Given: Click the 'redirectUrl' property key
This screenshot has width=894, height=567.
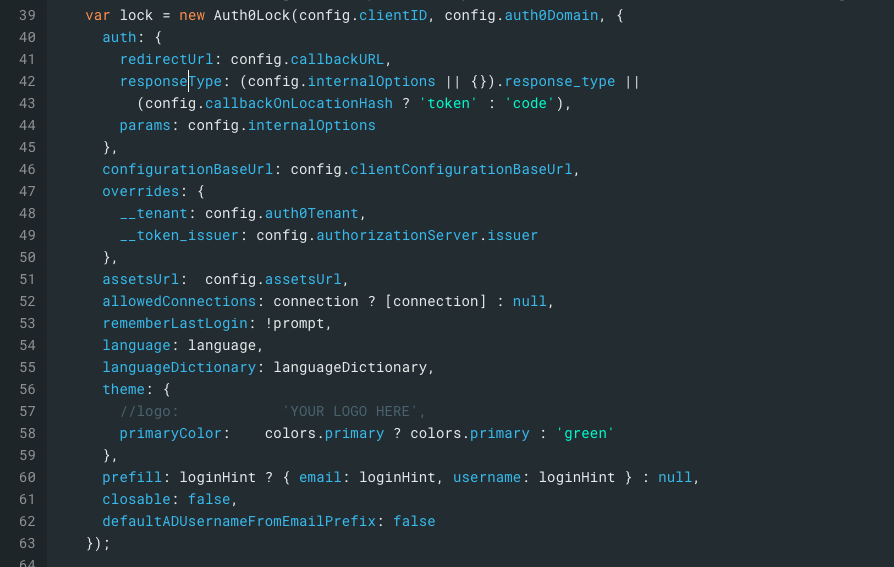Looking at the screenshot, I should pos(166,59).
